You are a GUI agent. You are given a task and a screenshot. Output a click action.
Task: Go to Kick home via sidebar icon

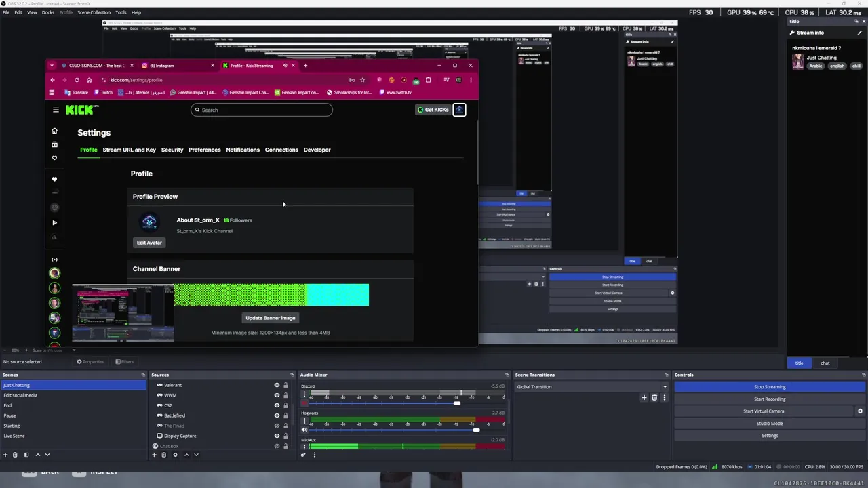[54, 131]
